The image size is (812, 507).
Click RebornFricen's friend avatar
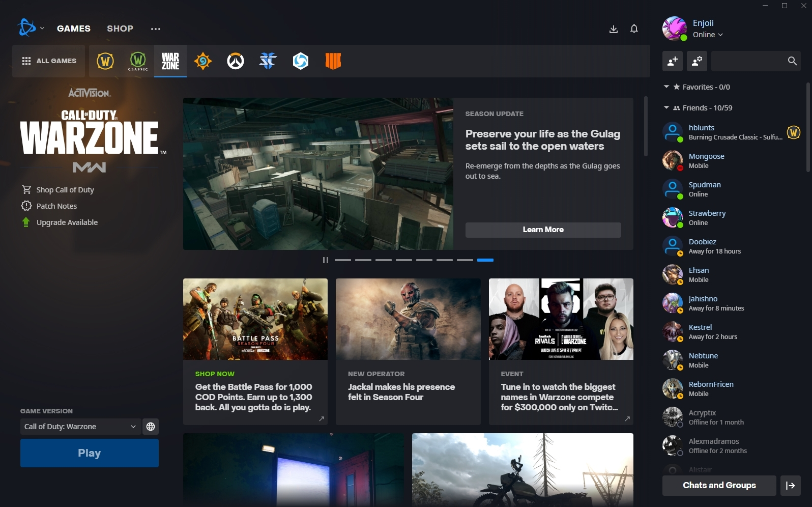[673, 389]
